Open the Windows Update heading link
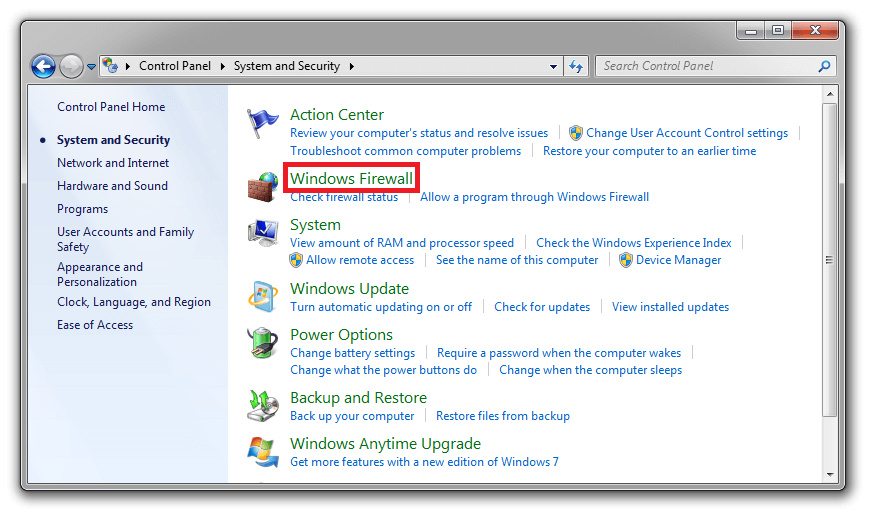The height and width of the screenshot is (512, 870). coord(349,288)
